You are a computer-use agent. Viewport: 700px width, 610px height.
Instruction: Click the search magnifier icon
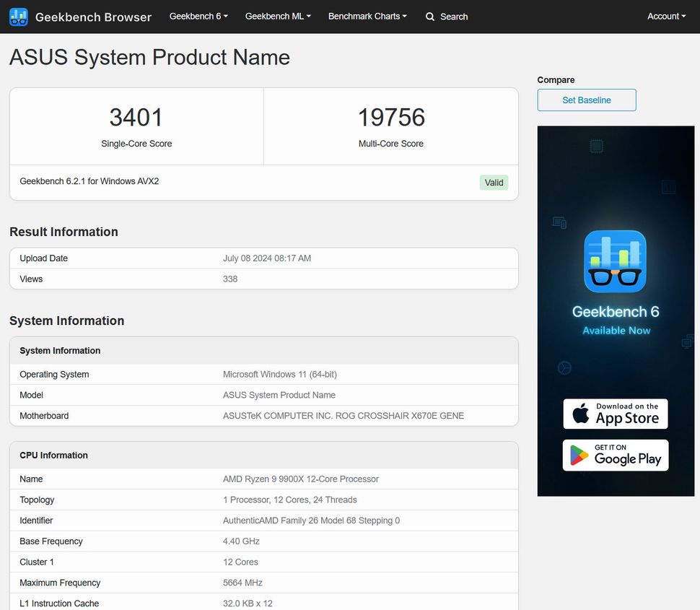click(x=430, y=17)
